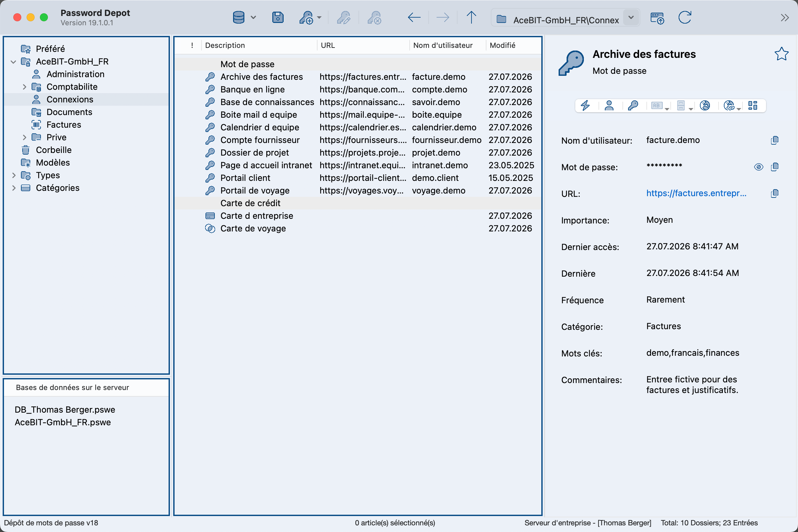Copy the username facture.demo to clipboard
This screenshot has width=798, height=532.
(x=775, y=140)
